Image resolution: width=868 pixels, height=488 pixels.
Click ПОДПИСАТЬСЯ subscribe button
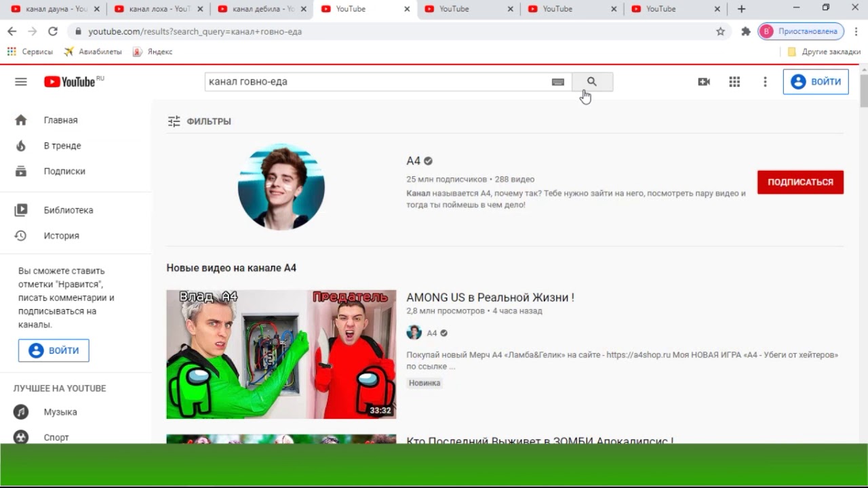click(800, 182)
